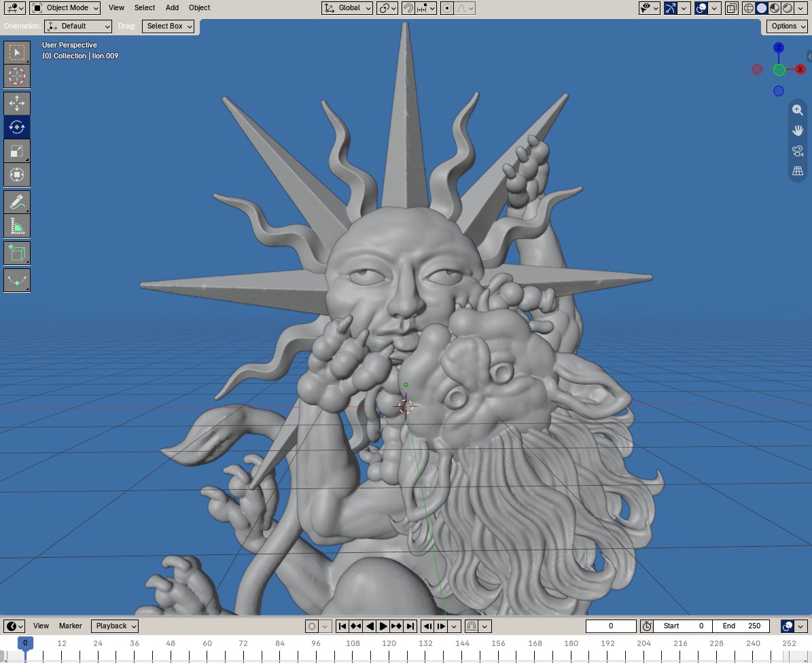The image size is (812, 663).
Task: Switch perspective/orthographic grid icon
Action: coord(798,171)
